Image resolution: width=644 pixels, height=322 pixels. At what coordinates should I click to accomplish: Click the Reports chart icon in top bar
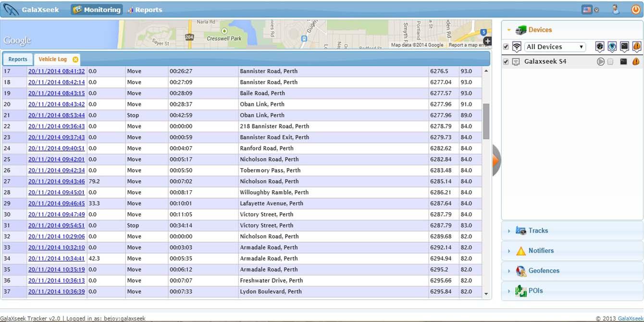click(x=130, y=10)
